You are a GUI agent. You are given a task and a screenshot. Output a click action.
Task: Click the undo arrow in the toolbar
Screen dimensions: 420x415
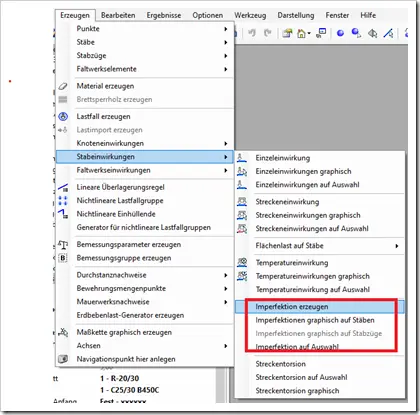252,33
